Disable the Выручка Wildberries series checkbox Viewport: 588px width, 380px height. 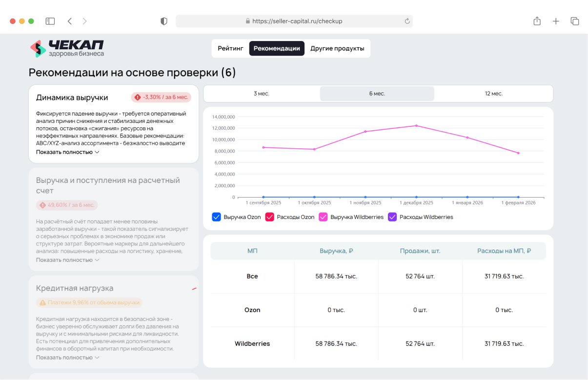point(323,217)
